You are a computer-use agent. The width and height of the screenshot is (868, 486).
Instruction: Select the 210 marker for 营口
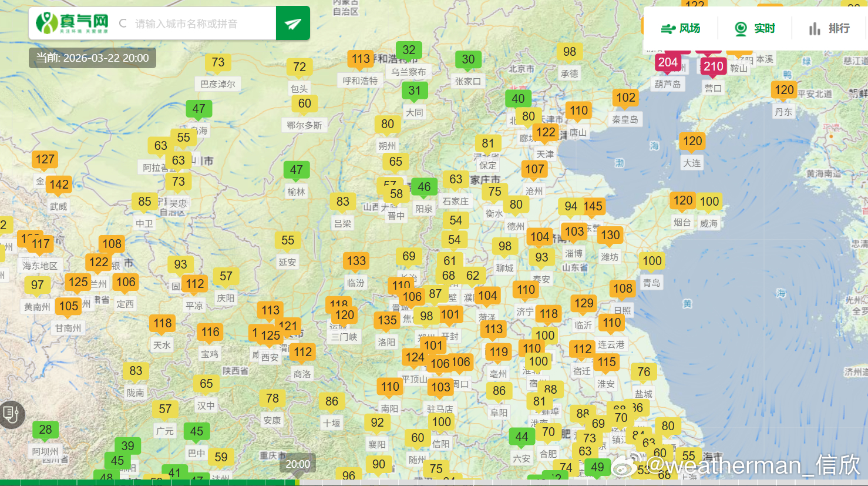coord(714,66)
